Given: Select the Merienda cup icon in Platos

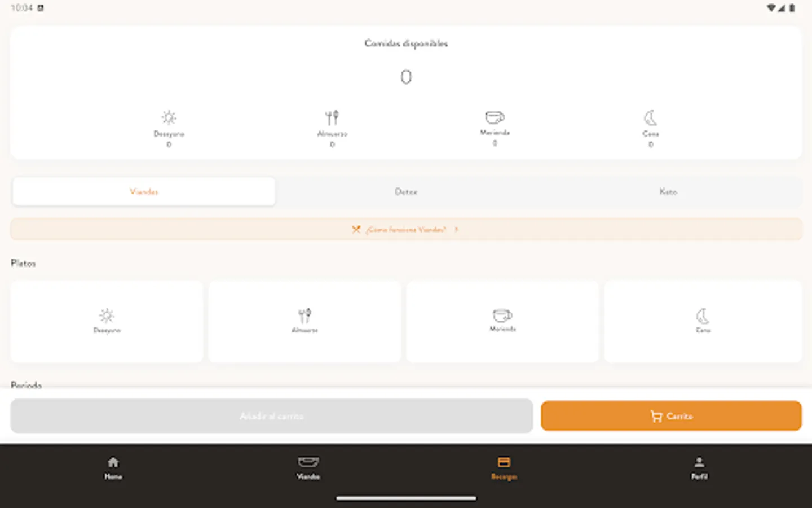Looking at the screenshot, I should 502,315.
